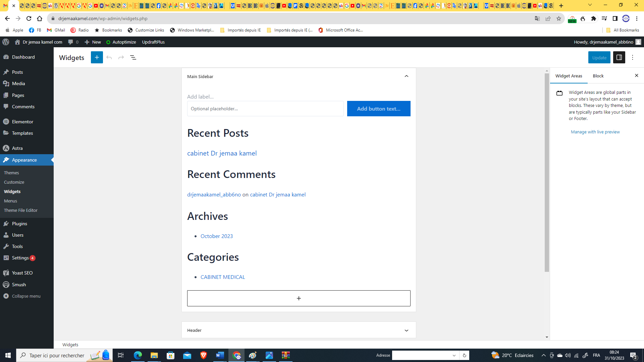Click Manage with live preview link
The image size is (644, 362).
(x=595, y=132)
